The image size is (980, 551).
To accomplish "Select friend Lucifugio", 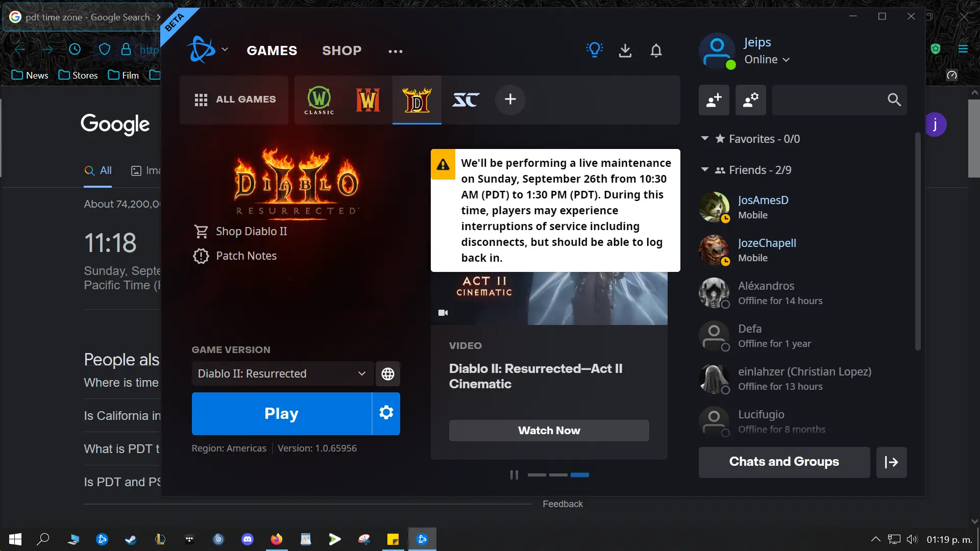I will pos(804,421).
